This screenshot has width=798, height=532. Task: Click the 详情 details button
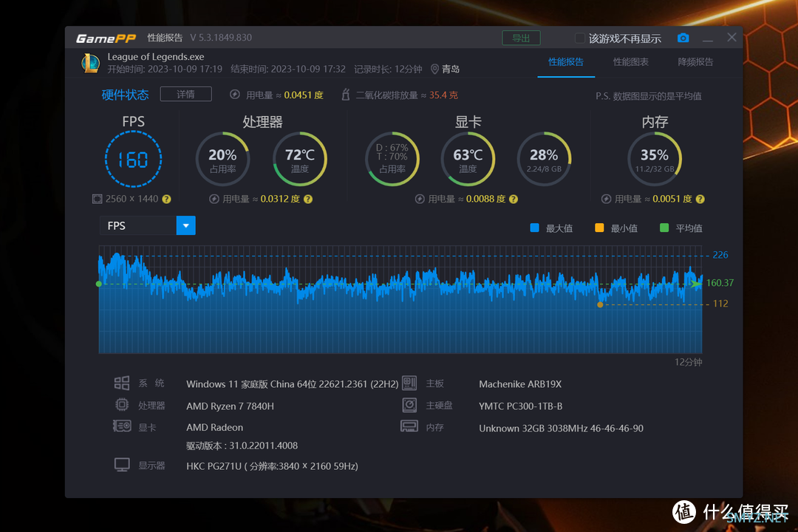click(x=185, y=94)
